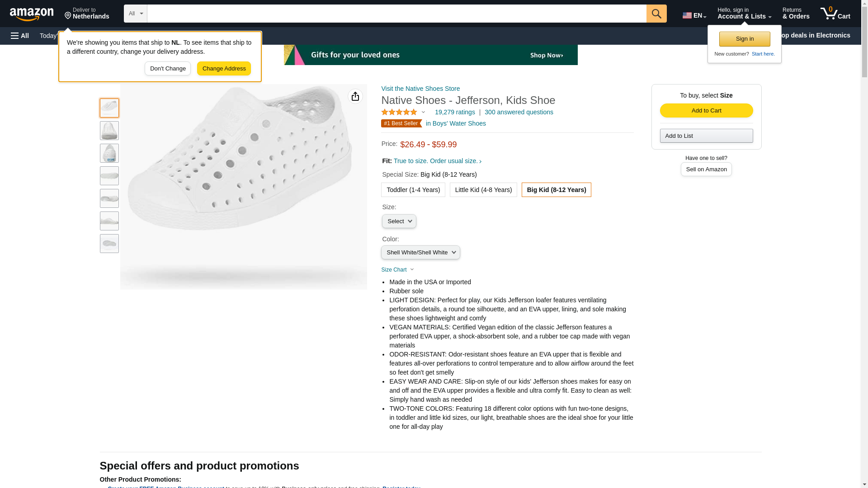Open the EN language flag selector
Image resolution: width=868 pixels, height=488 pixels.
[x=694, y=15]
